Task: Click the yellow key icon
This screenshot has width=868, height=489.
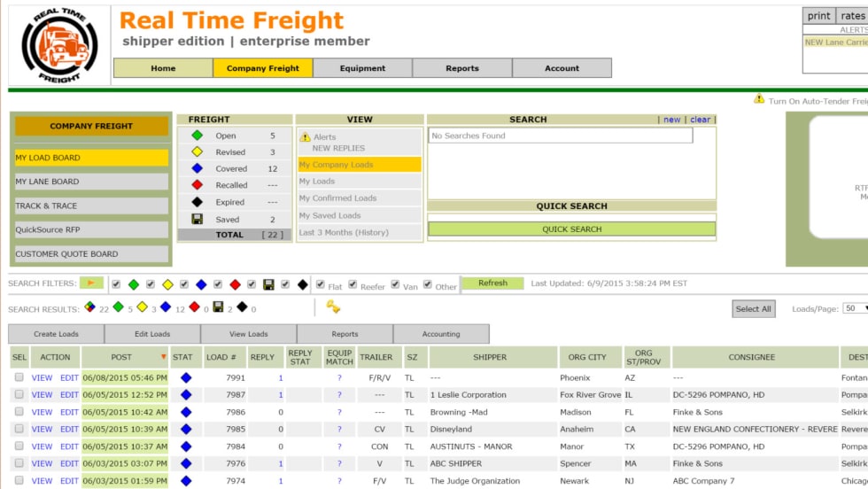Action: (x=333, y=307)
